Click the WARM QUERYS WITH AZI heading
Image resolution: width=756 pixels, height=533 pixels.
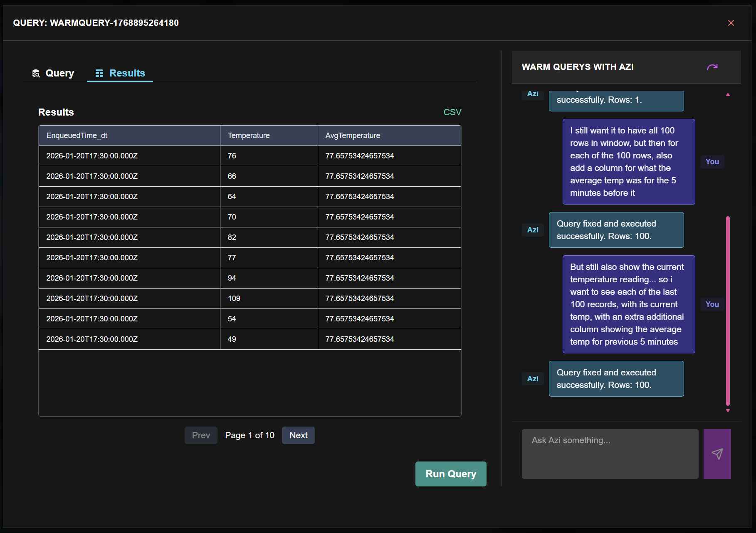[x=578, y=67]
